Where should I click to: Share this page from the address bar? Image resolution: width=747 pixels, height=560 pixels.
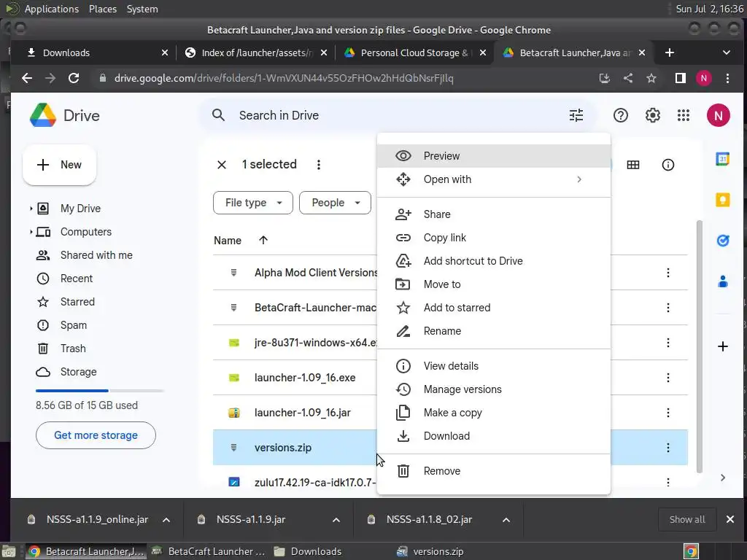tap(628, 78)
